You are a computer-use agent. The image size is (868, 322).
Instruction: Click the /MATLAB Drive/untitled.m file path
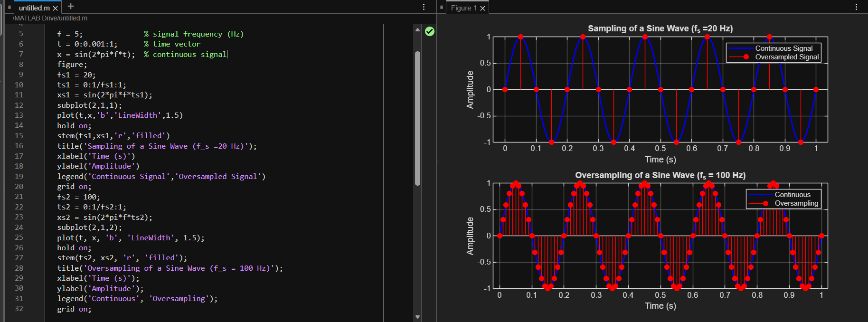pos(50,18)
